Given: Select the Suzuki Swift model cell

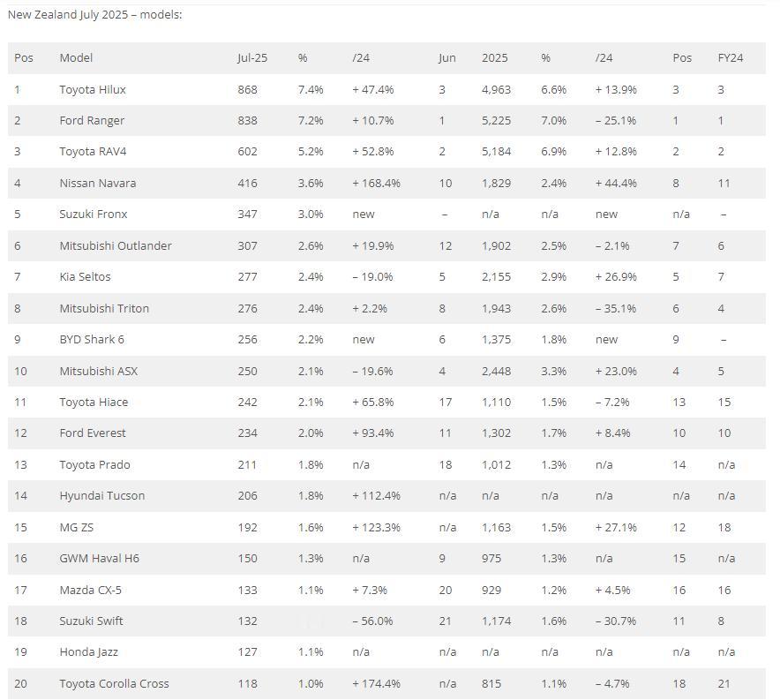Looking at the screenshot, I should pos(91,621).
